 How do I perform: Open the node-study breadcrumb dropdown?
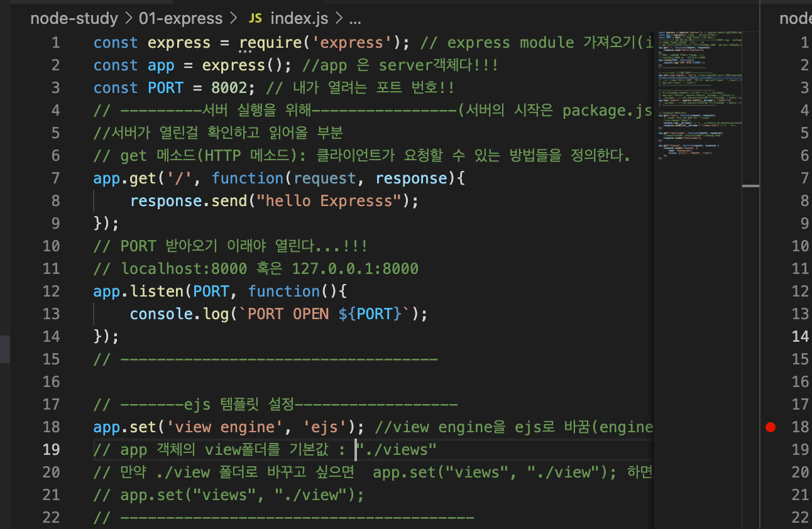click(74, 18)
